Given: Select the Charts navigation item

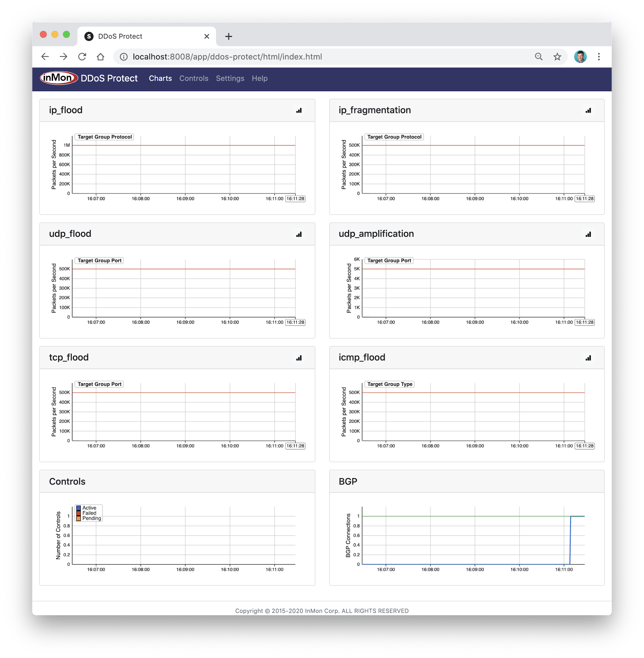Looking at the screenshot, I should click(160, 78).
